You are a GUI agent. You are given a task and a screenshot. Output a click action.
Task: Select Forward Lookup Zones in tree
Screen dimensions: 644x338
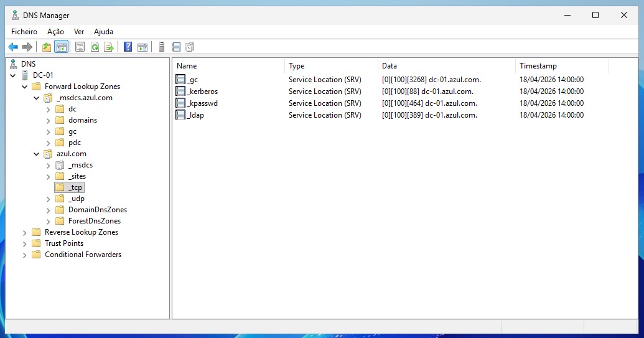point(82,87)
